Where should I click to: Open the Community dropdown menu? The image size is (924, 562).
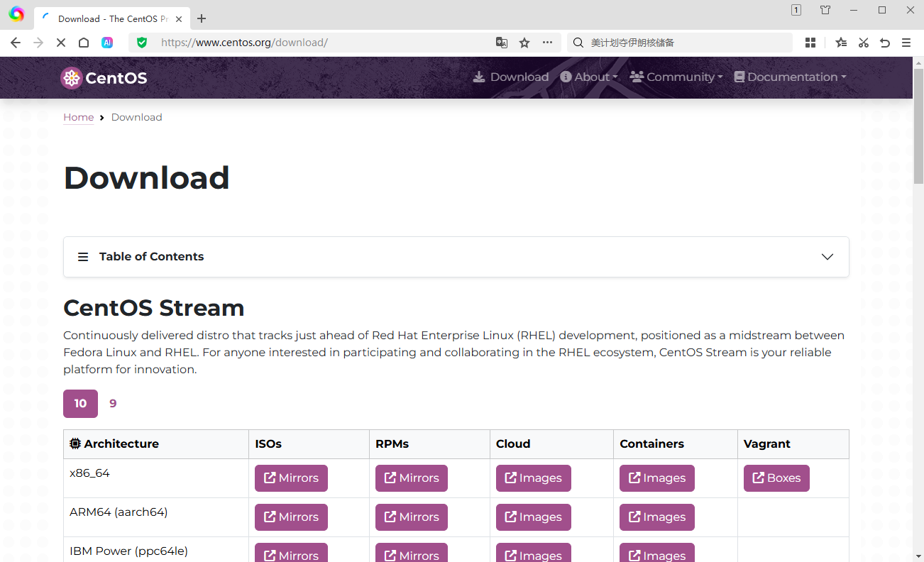(676, 77)
